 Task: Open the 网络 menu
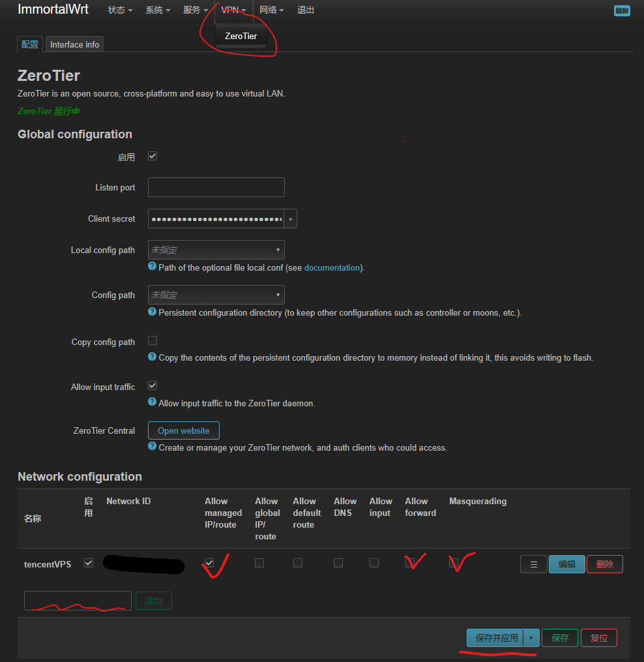pyautogui.click(x=271, y=10)
